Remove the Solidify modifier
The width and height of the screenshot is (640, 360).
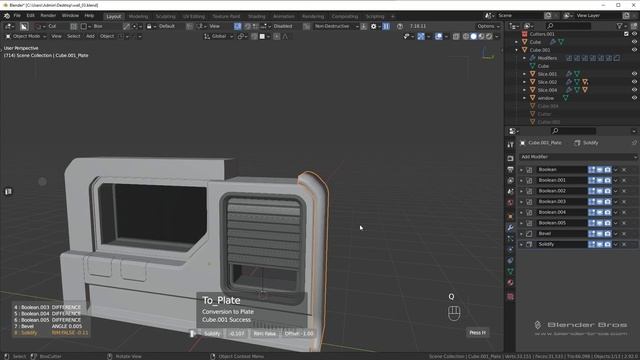click(x=624, y=244)
